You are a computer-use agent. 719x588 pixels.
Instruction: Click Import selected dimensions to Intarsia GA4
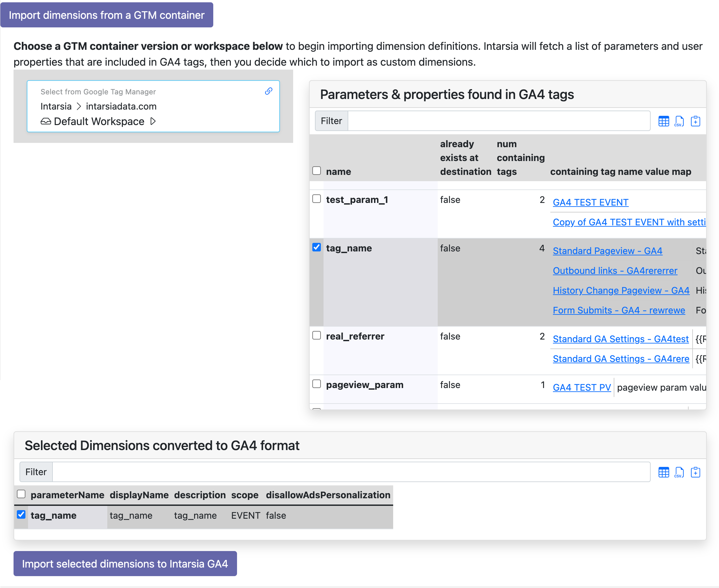tap(125, 564)
